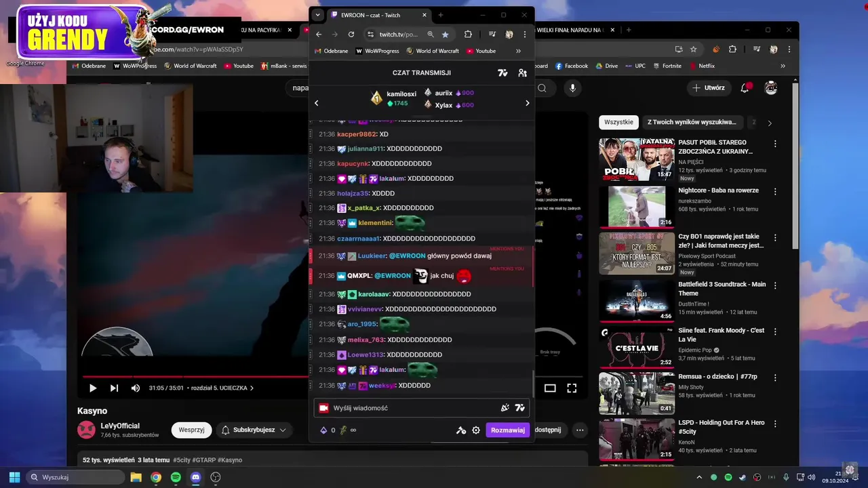Click username QMXPL in chat
This screenshot has width=868, height=488.
click(359, 276)
